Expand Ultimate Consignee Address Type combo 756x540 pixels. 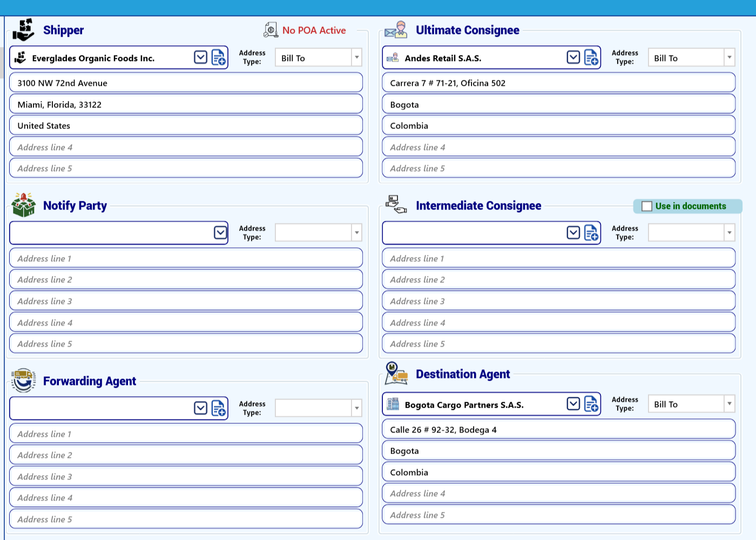click(x=730, y=58)
